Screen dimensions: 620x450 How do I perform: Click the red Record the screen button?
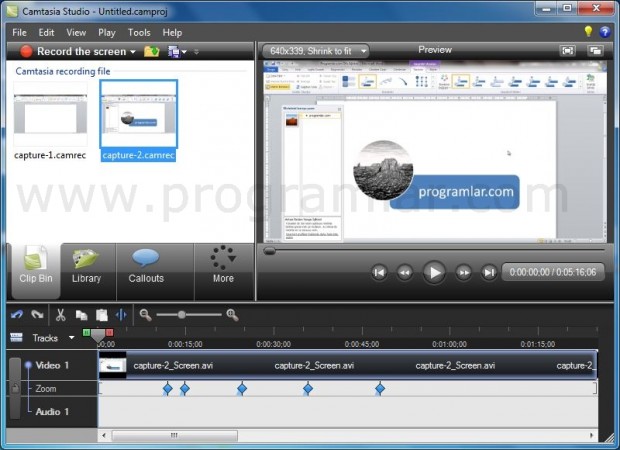(x=26, y=51)
